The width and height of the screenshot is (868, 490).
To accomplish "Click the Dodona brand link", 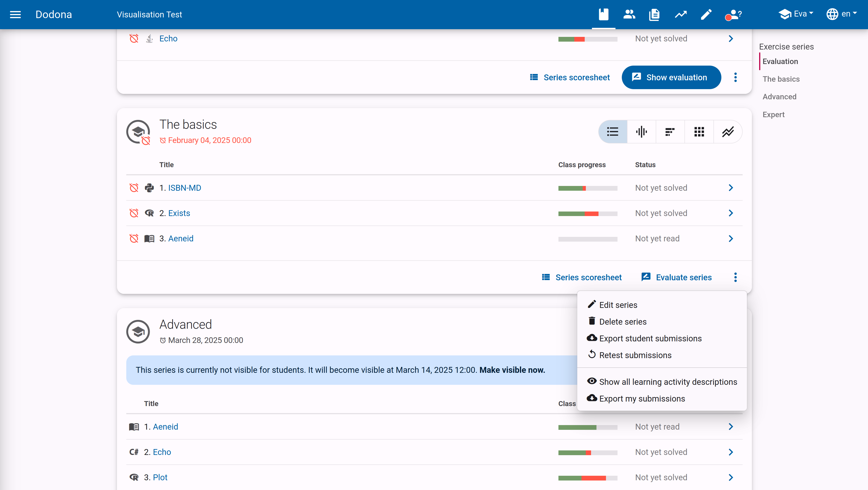I will [x=54, y=14].
